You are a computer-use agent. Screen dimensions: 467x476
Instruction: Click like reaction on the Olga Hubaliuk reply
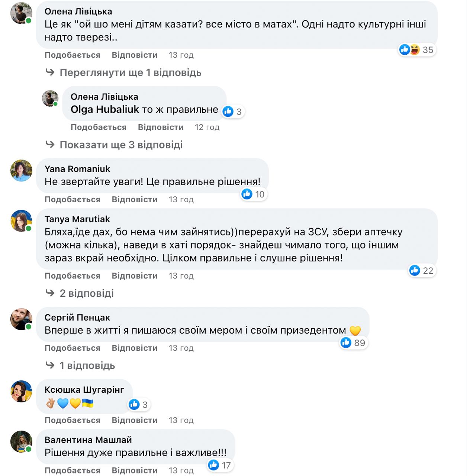tap(228, 111)
